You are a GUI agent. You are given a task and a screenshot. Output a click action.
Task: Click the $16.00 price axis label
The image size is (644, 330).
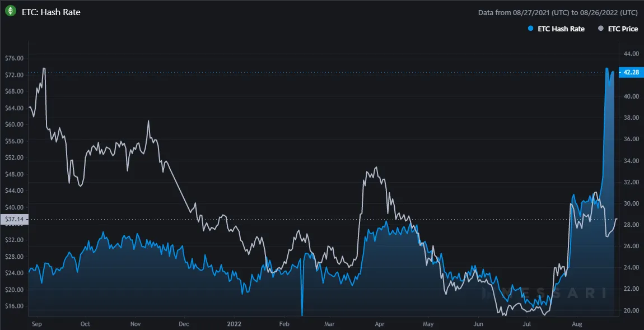click(13, 306)
